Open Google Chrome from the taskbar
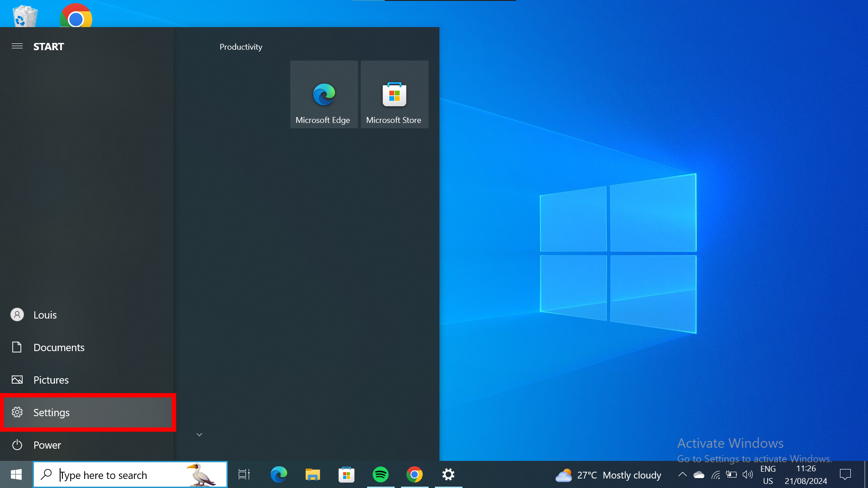The width and height of the screenshot is (868, 488). [415, 474]
